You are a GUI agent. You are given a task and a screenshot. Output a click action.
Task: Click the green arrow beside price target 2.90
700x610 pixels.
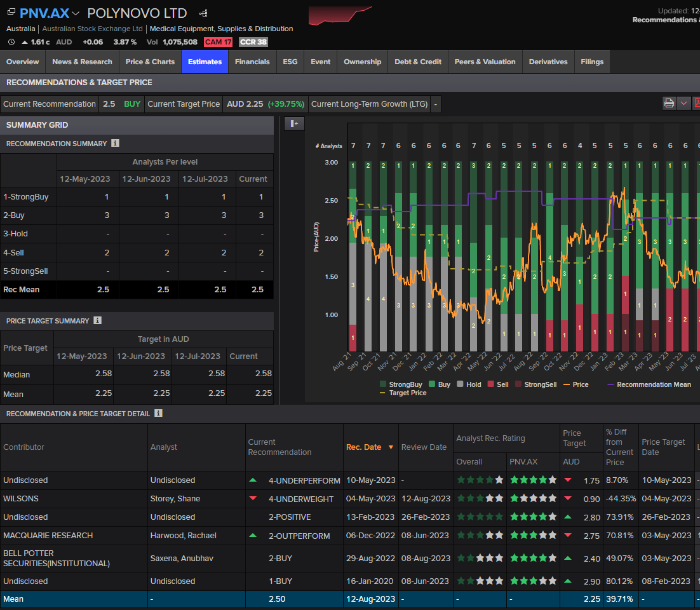click(x=568, y=581)
